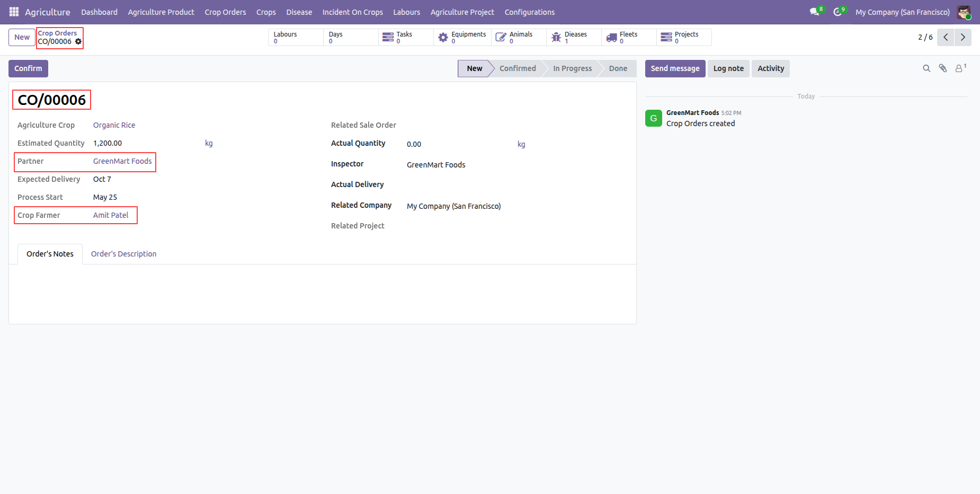Click Related Company field value
Viewport: 980px width, 494px height.
point(453,206)
